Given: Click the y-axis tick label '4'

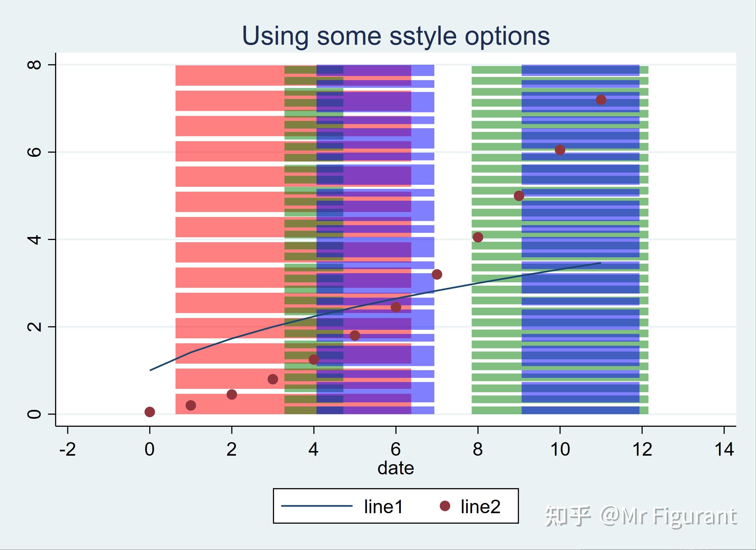Looking at the screenshot, I should tap(34, 239).
